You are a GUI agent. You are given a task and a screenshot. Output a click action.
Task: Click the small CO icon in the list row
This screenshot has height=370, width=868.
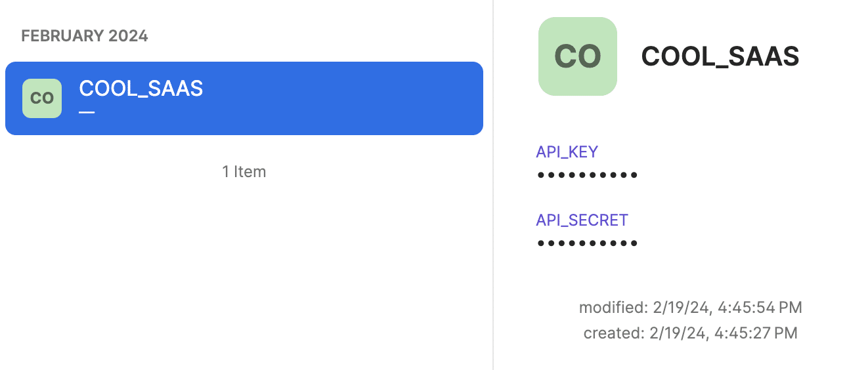42,98
